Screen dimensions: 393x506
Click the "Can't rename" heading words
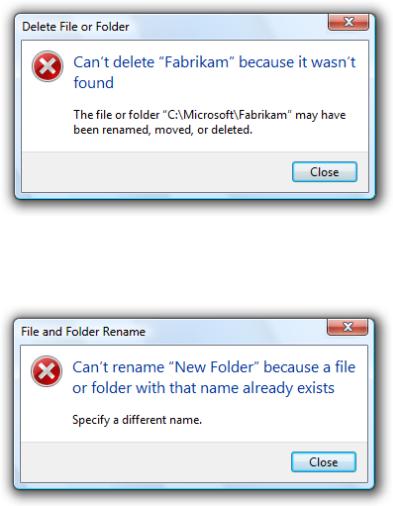(118, 367)
